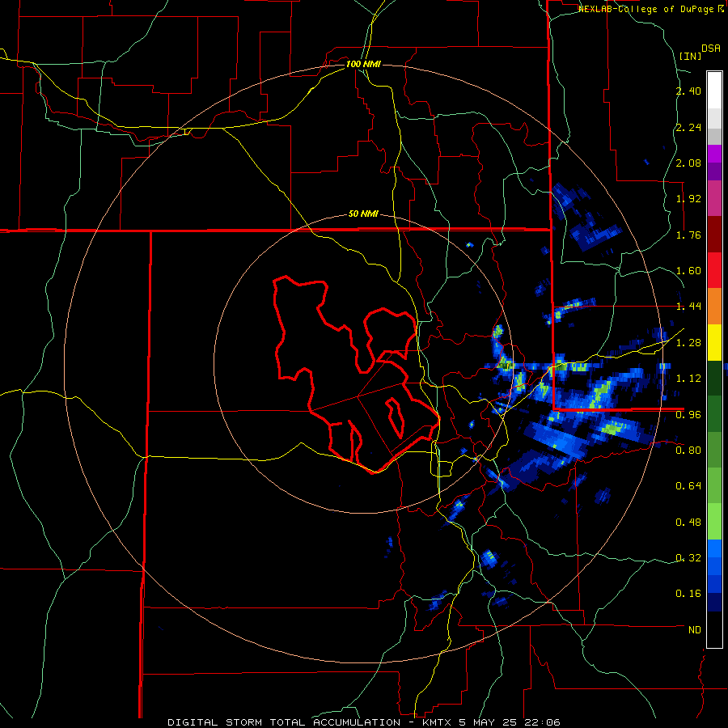Click the 1.92 legend value
728x728 pixels.
688,199
